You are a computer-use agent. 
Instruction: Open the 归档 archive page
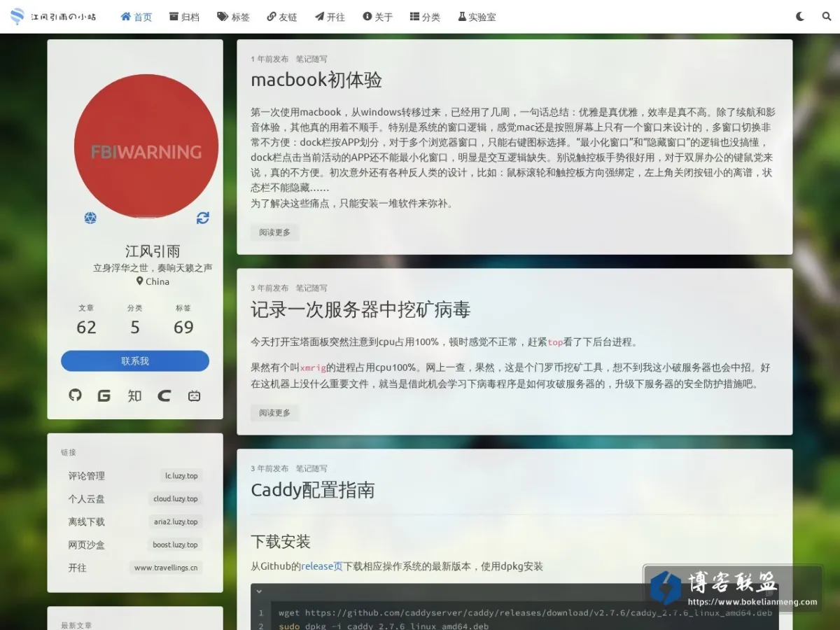[184, 17]
